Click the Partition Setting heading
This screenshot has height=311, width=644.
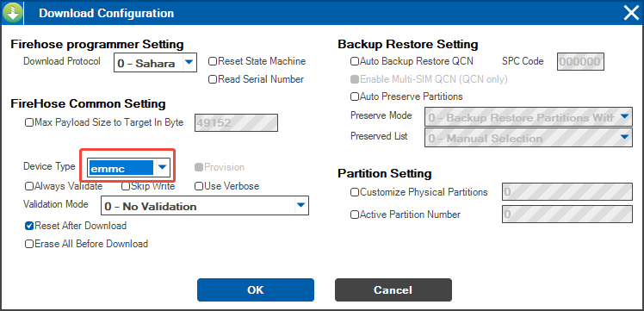385,174
